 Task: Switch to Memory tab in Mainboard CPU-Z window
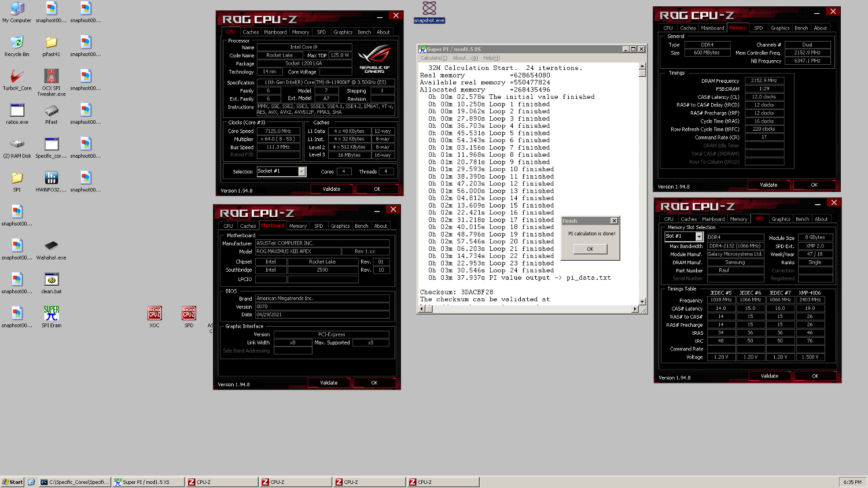click(x=298, y=226)
